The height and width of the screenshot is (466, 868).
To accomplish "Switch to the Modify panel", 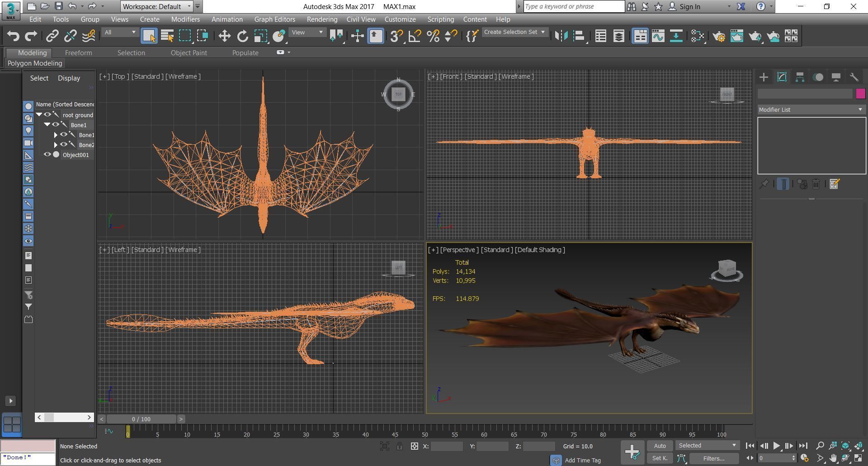I will click(782, 77).
